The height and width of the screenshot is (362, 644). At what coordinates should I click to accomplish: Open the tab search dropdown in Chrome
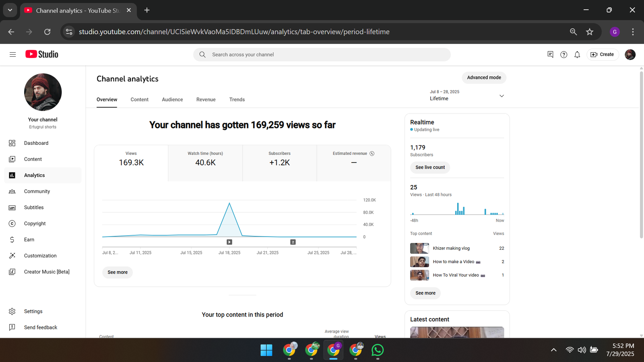[10, 10]
